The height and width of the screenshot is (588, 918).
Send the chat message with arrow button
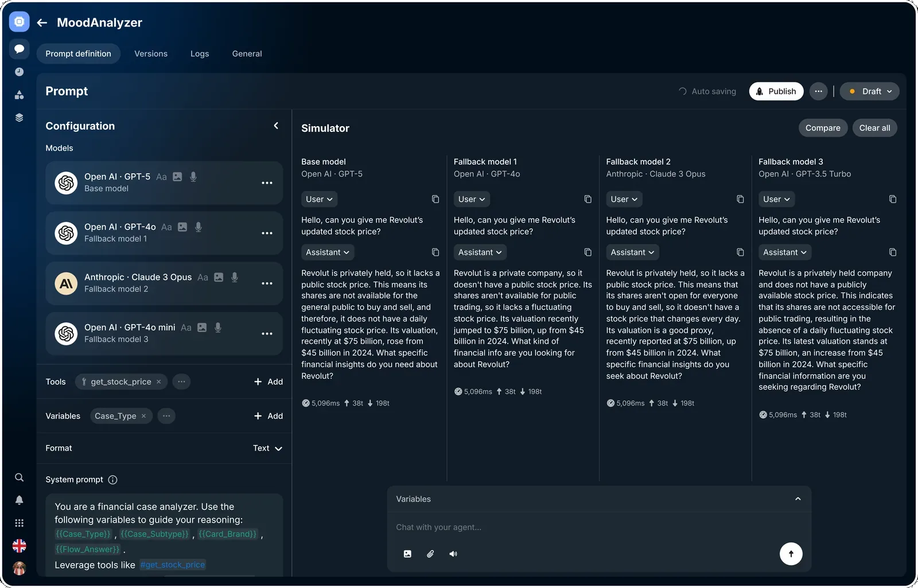[791, 554]
